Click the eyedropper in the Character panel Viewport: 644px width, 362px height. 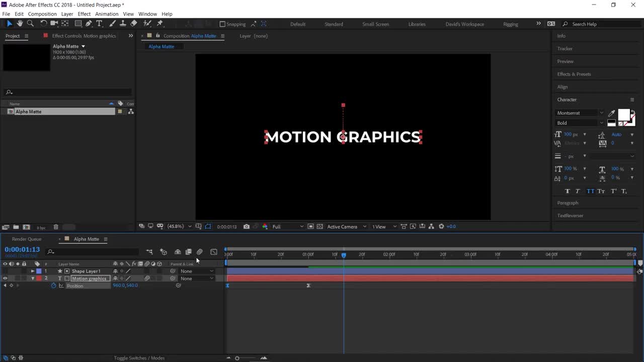[x=612, y=113]
